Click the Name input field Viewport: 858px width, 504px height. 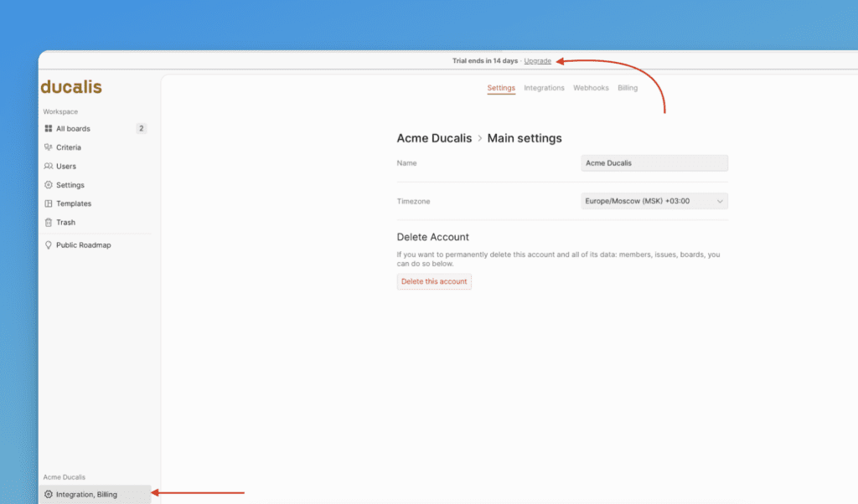coord(654,163)
